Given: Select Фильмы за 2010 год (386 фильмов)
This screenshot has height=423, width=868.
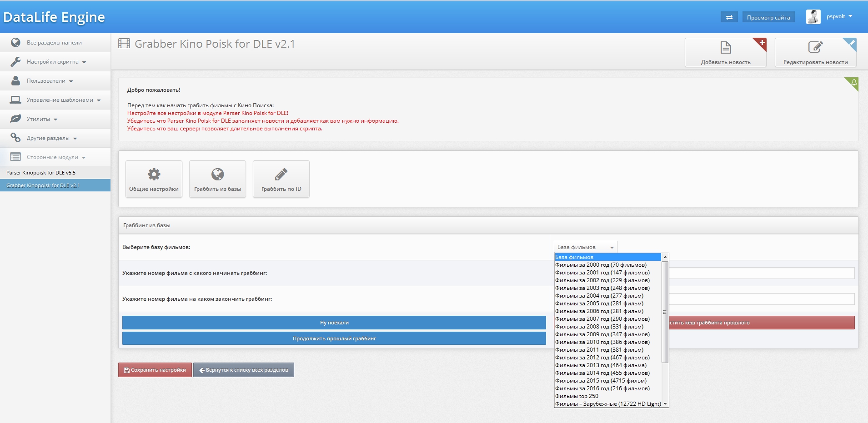Looking at the screenshot, I should (608, 342).
